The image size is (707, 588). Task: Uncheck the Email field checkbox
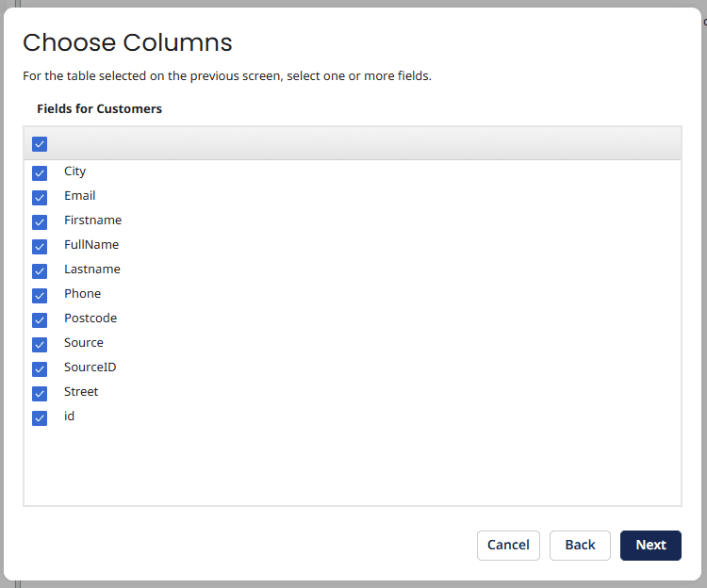pyautogui.click(x=40, y=198)
